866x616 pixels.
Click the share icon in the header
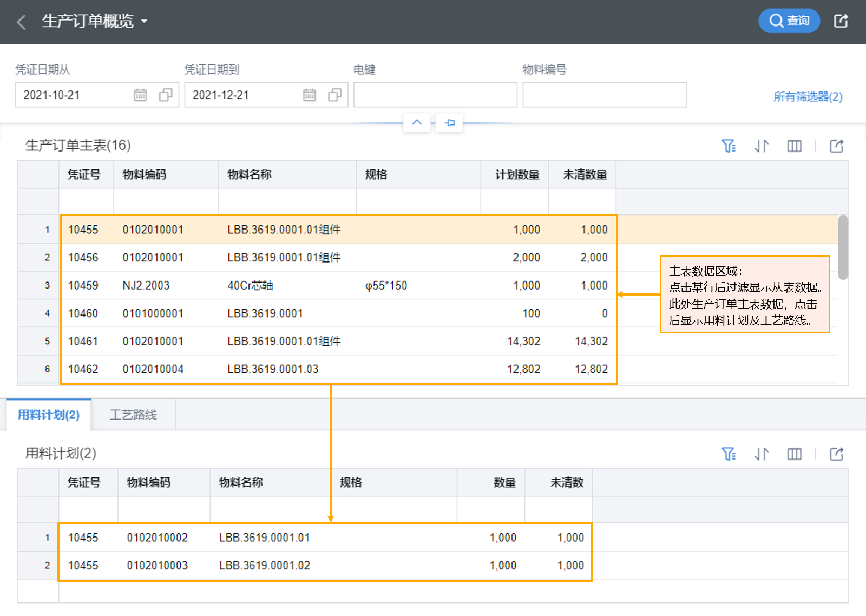click(x=841, y=21)
